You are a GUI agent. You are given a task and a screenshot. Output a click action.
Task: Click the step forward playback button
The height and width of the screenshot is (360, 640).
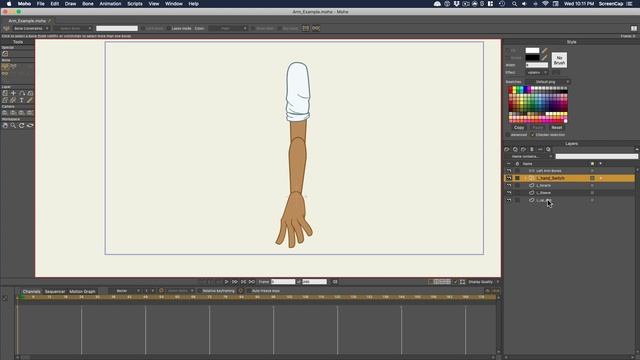click(235, 282)
